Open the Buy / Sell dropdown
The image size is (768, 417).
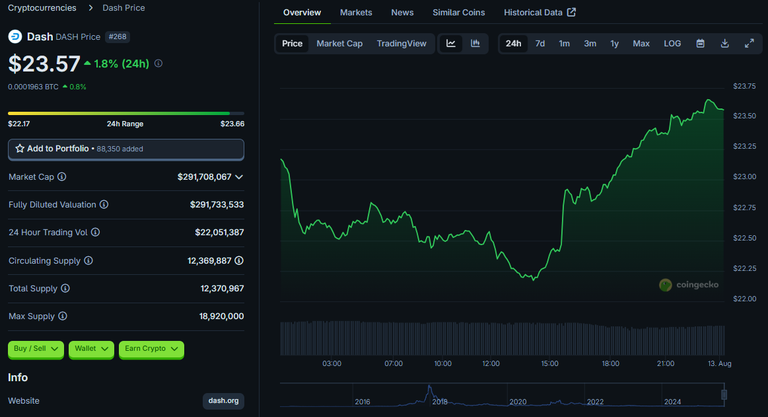pyautogui.click(x=36, y=349)
